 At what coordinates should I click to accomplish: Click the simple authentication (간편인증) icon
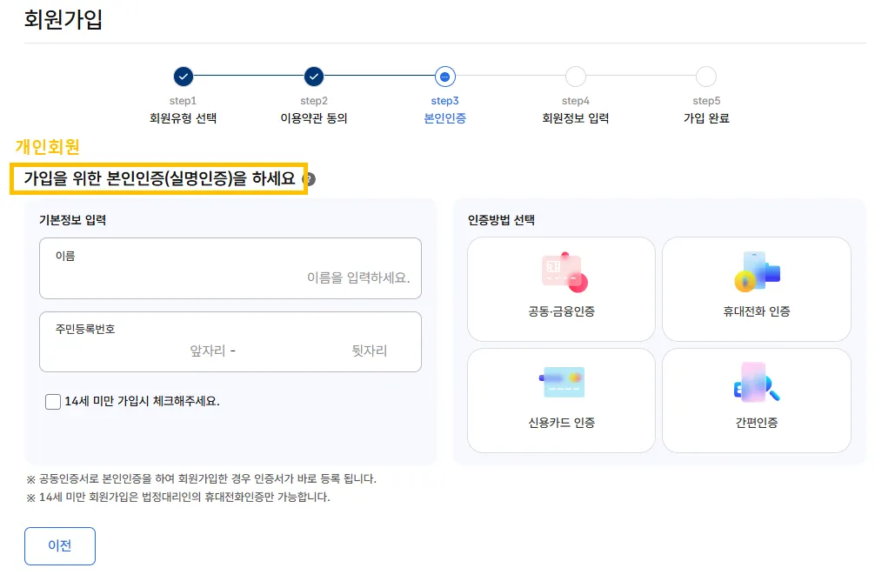[x=756, y=383]
